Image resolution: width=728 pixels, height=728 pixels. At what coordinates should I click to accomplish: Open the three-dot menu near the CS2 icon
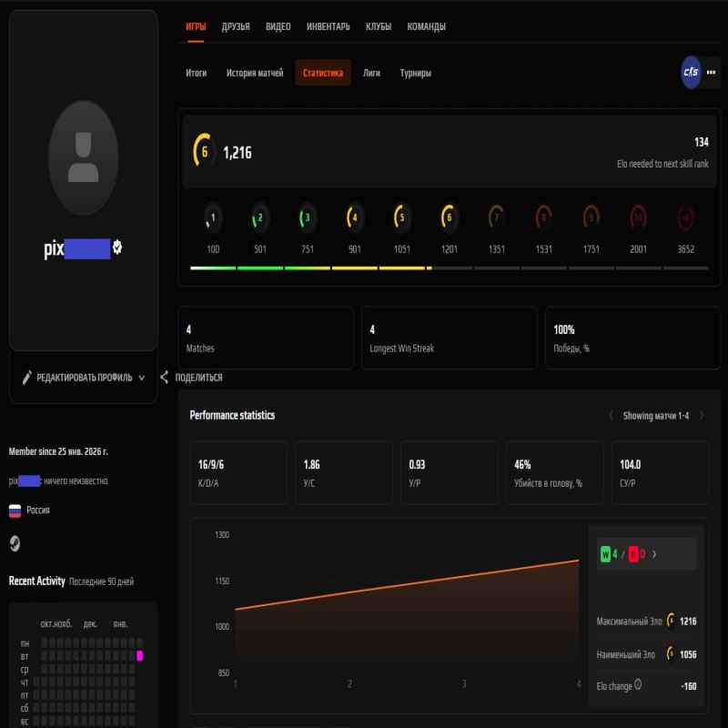711,71
